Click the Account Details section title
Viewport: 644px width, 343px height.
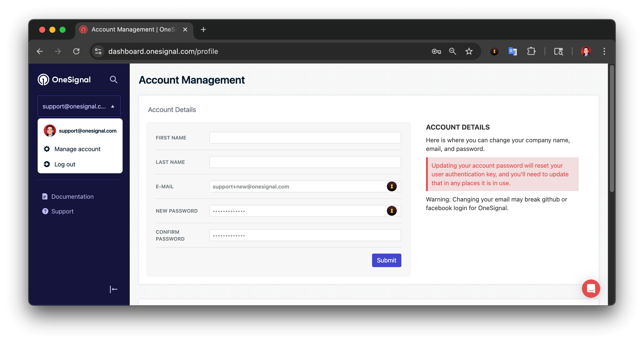(172, 110)
